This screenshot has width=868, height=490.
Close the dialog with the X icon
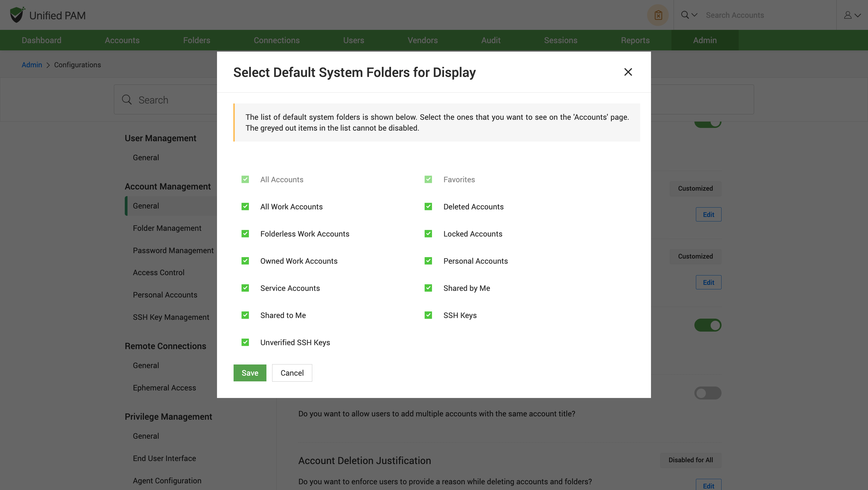(628, 72)
